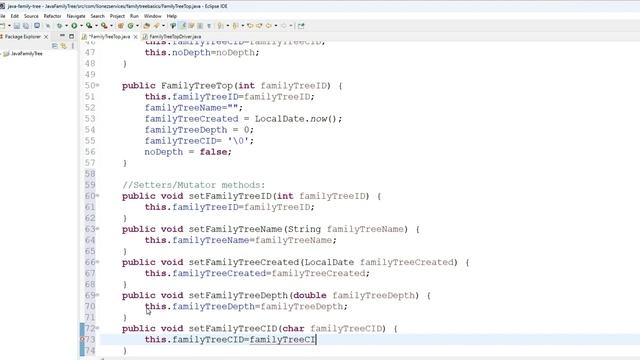This screenshot has width=640, height=360.
Task: Click the External Tools run icon
Action: tap(104, 26)
